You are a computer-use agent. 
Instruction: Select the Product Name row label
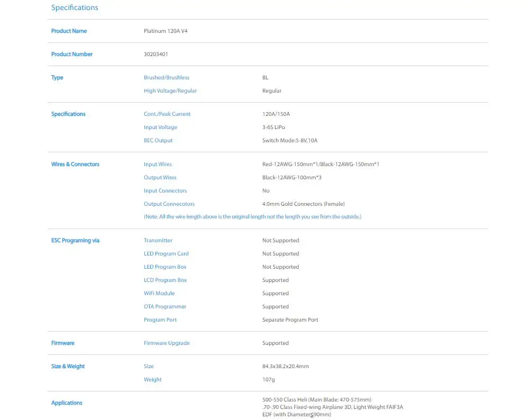[x=69, y=31]
